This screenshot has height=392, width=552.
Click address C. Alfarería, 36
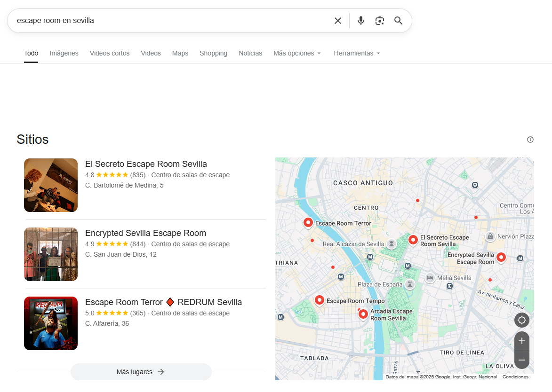click(x=107, y=323)
